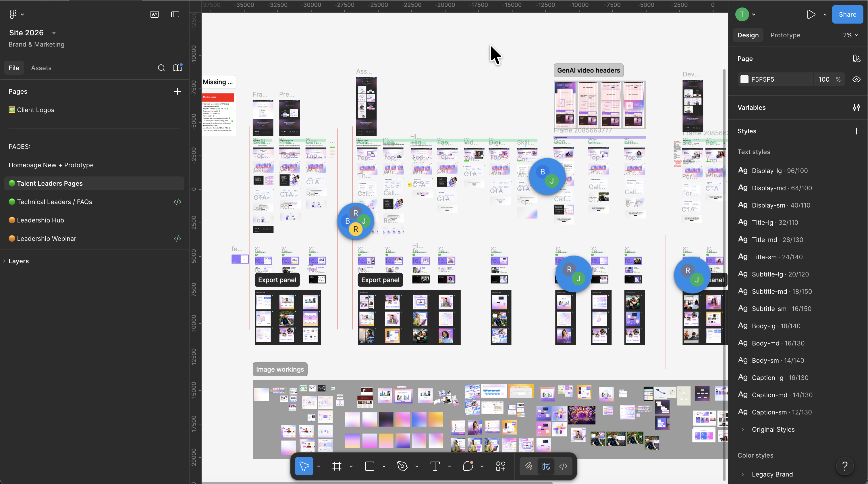This screenshot has height=484, width=868.
Task: Open the Variables settings icon
Action: [856, 107]
